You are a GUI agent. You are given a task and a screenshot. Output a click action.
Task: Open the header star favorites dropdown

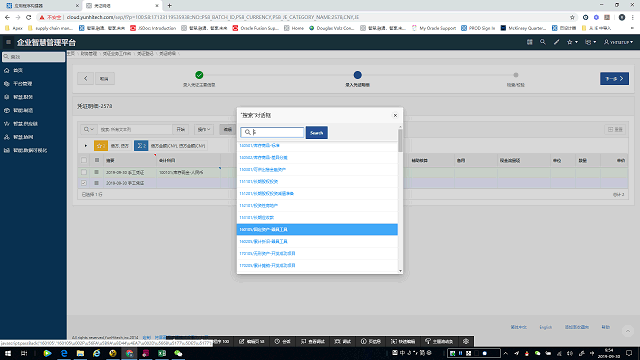click(572, 42)
